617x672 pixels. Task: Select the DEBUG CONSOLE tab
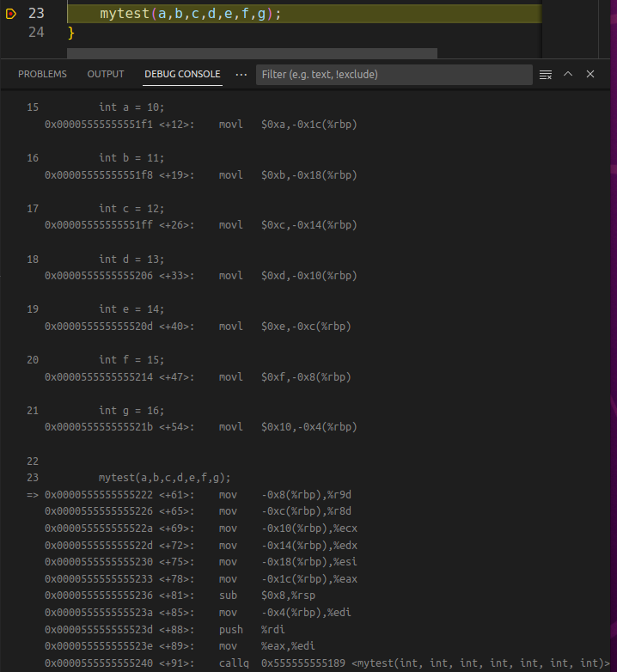click(182, 74)
